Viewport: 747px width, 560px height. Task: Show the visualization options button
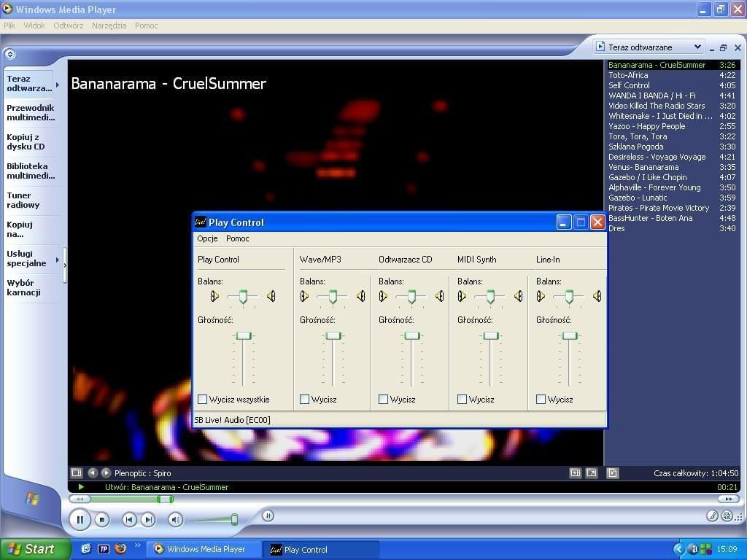click(x=76, y=472)
